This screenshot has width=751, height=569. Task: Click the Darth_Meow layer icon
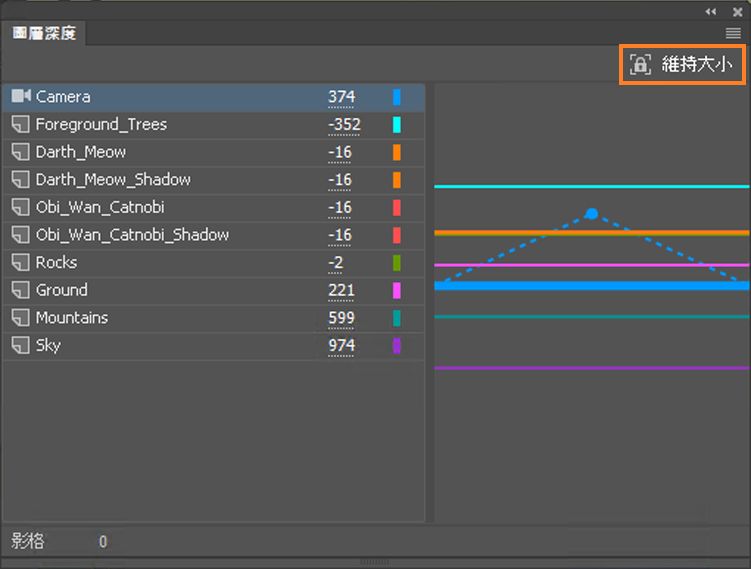(20, 152)
